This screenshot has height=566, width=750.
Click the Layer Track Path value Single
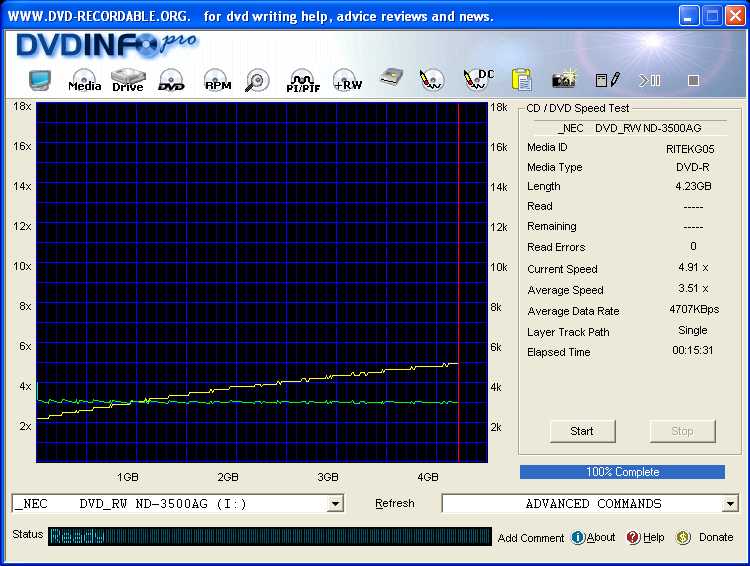(x=693, y=330)
